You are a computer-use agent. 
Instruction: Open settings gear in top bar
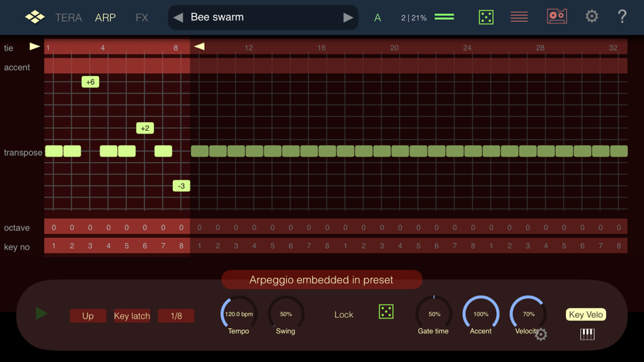tap(591, 16)
